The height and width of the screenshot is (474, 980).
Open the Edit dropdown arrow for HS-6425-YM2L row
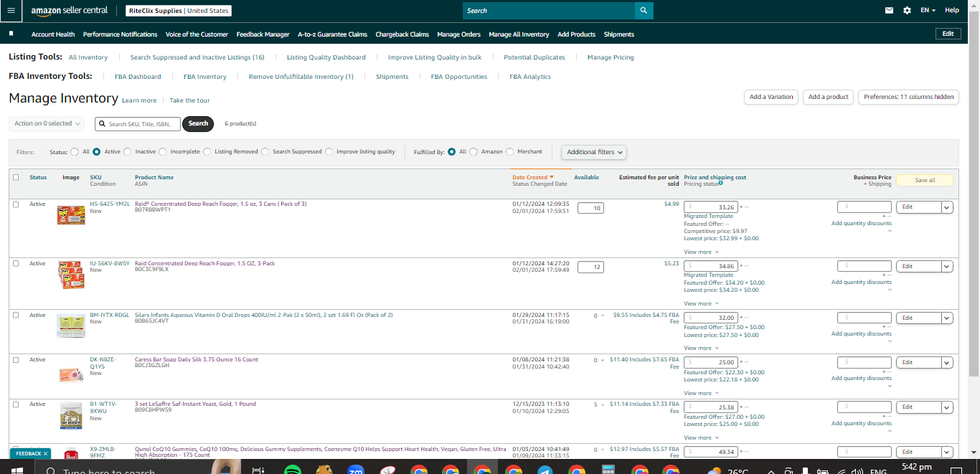coord(947,207)
